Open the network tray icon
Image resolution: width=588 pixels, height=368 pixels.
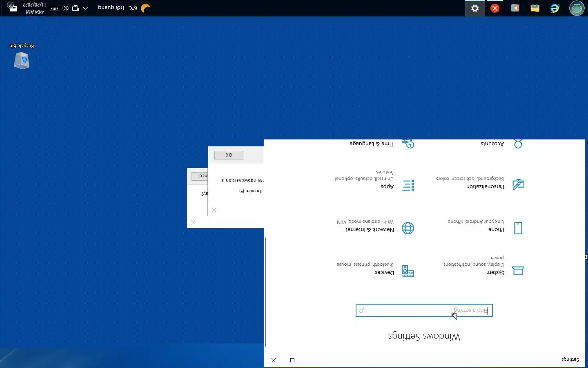(x=76, y=8)
